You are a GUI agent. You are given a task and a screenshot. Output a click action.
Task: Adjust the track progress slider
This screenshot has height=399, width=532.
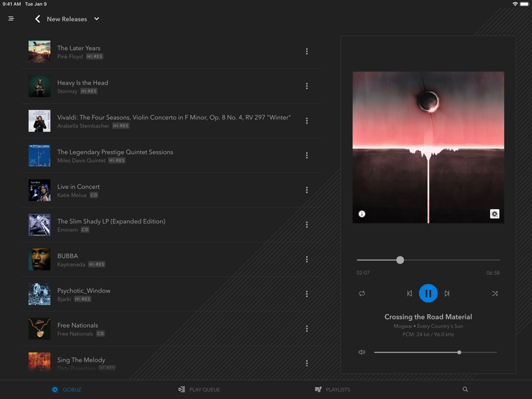coord(428,260)
